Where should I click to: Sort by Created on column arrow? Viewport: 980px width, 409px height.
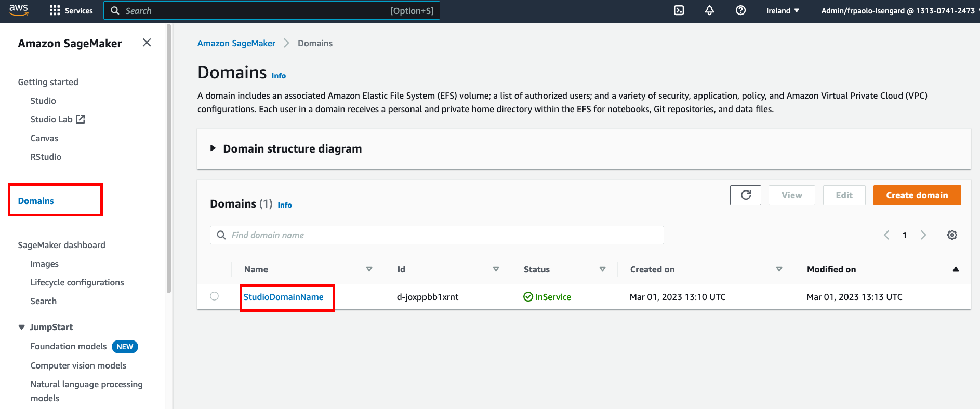click(779, 269)
